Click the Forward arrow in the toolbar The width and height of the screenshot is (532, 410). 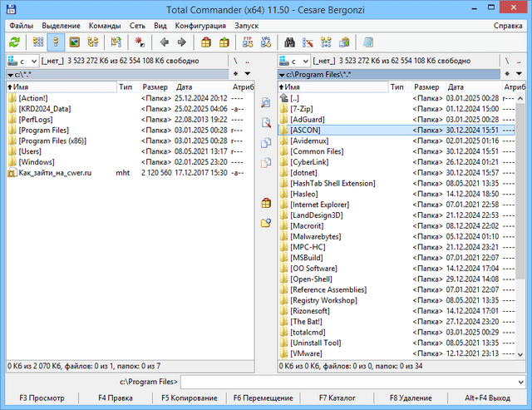click(181, 42)
